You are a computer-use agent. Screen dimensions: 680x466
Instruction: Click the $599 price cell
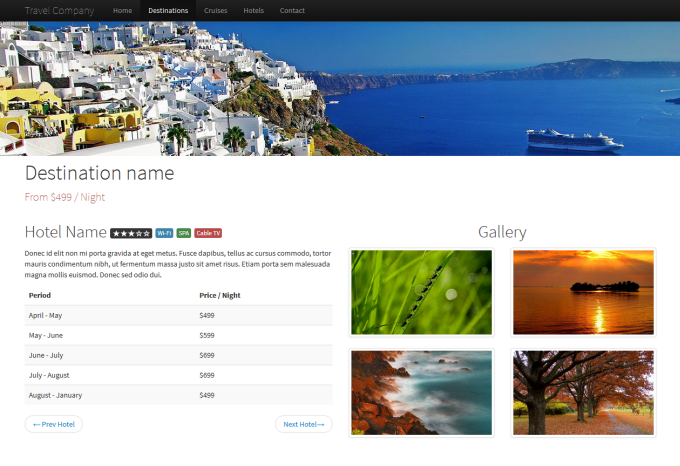point(207,335)
